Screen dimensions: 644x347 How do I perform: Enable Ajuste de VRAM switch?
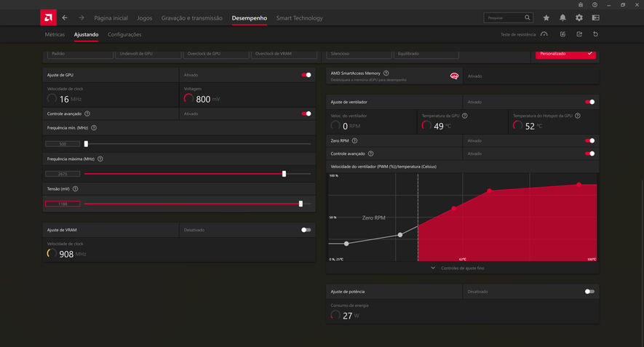click(x=306, y=230)
